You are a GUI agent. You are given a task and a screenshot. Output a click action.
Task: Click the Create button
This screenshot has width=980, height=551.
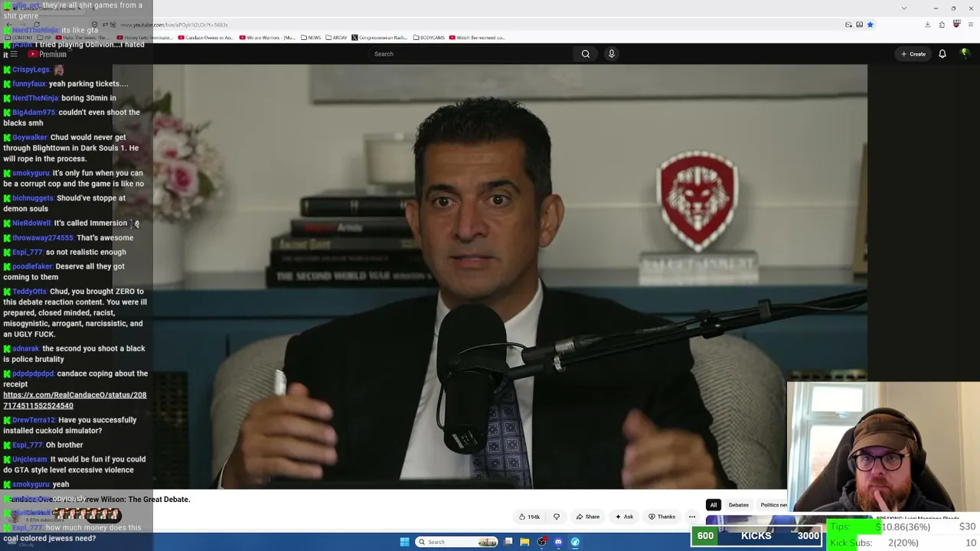[913, 54]
